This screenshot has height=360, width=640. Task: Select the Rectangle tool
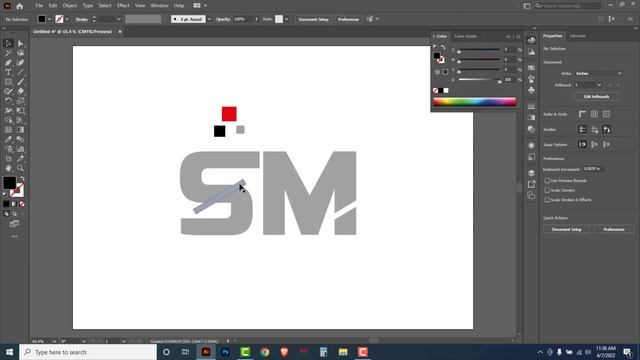8,82
